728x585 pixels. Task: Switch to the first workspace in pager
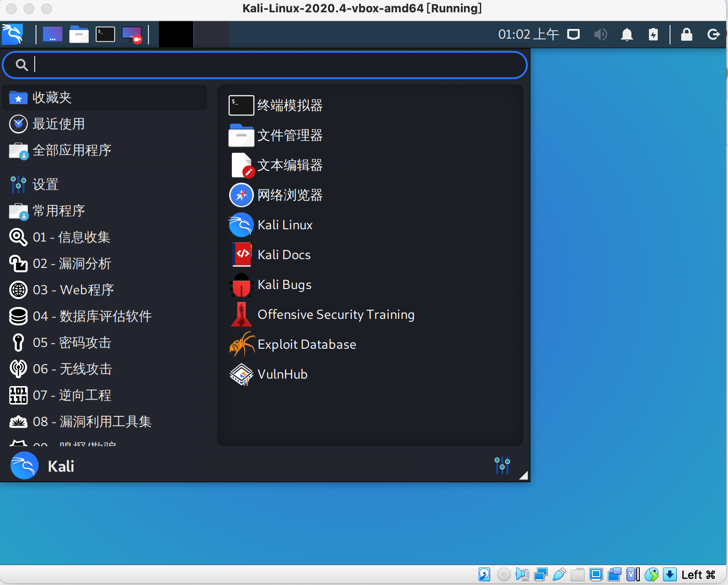176,34
